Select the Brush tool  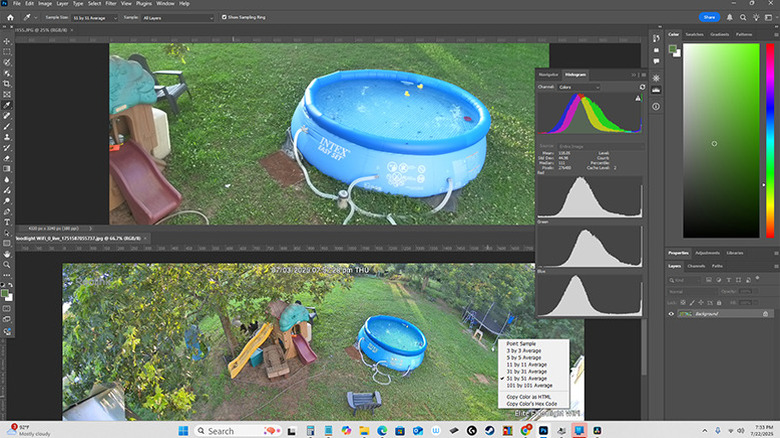(7, 127)
